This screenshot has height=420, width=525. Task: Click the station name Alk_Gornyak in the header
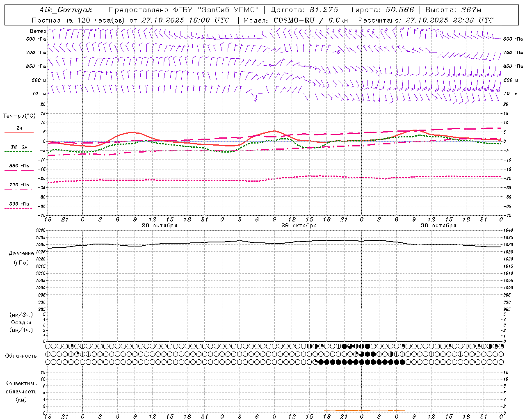tap(66, 10)
